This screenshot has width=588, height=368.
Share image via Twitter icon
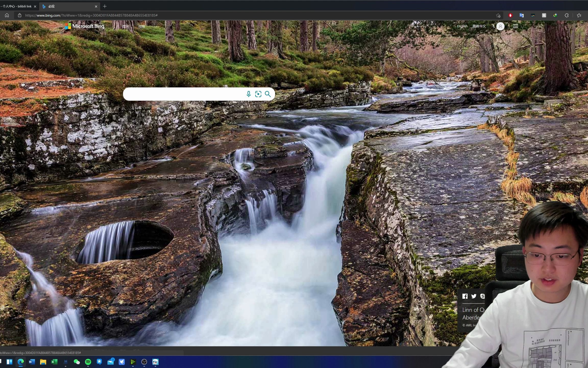pyautogui.click(x=474, y=296)
